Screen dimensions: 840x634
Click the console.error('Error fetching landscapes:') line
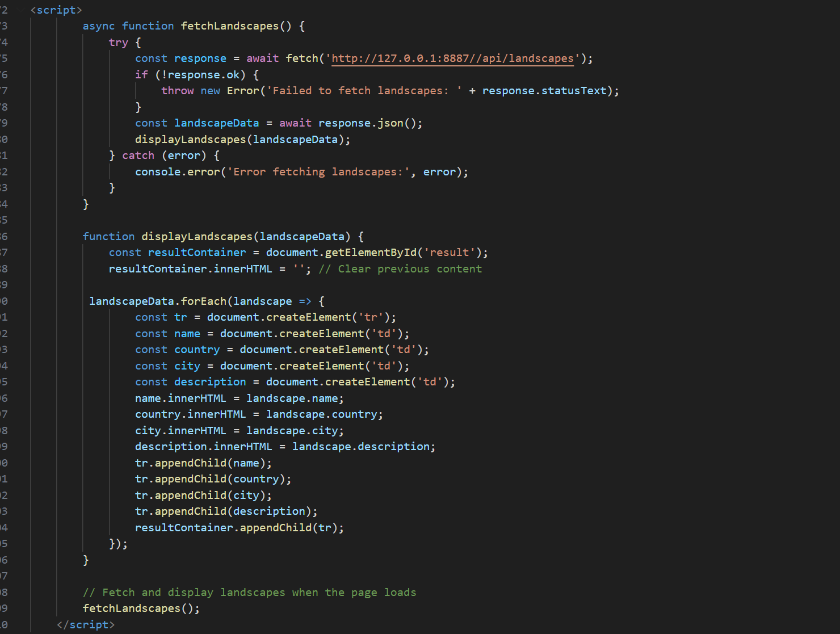(302, 172)
